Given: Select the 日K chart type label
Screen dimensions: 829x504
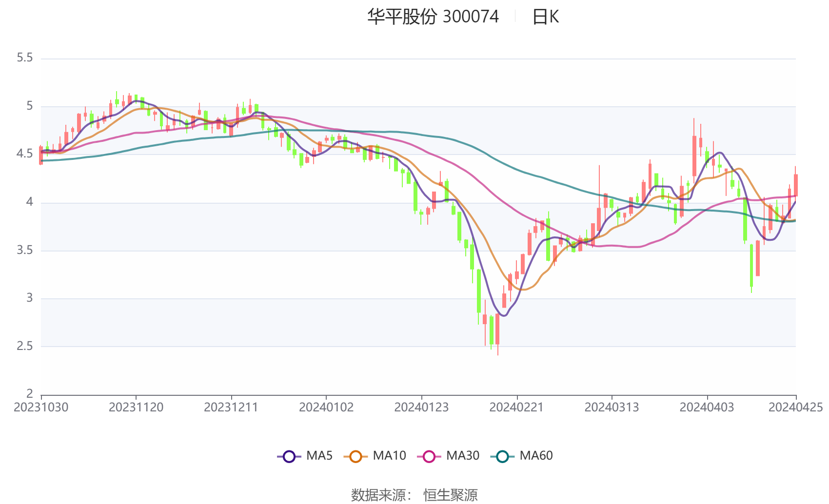Looking at the screenshot, I should (545, 17).
